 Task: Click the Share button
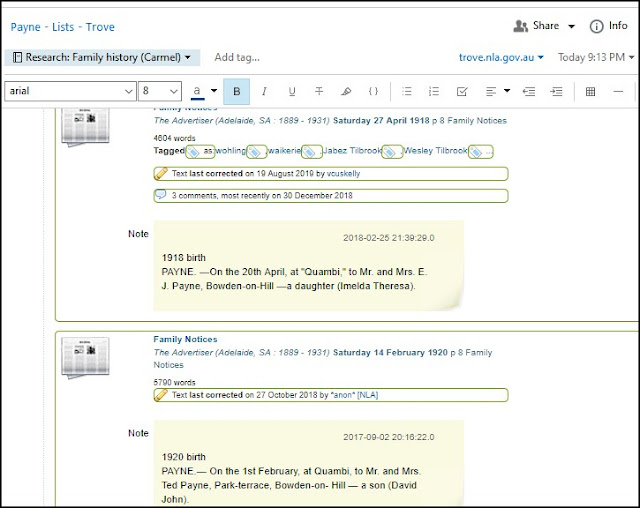pyautogui.click(x=536, y=26)
